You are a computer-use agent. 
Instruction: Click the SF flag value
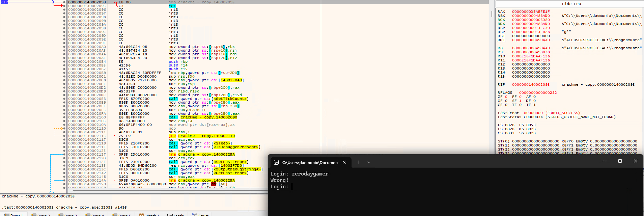[520, 101]
